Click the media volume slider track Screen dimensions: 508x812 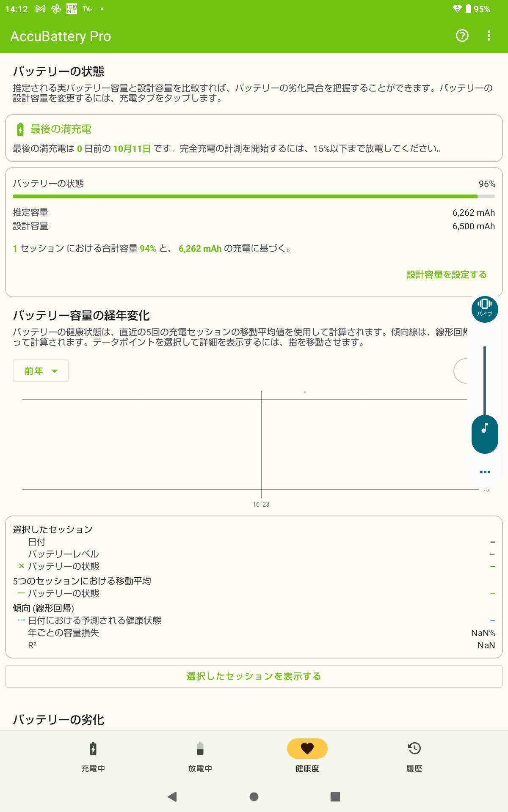[485, 381]
